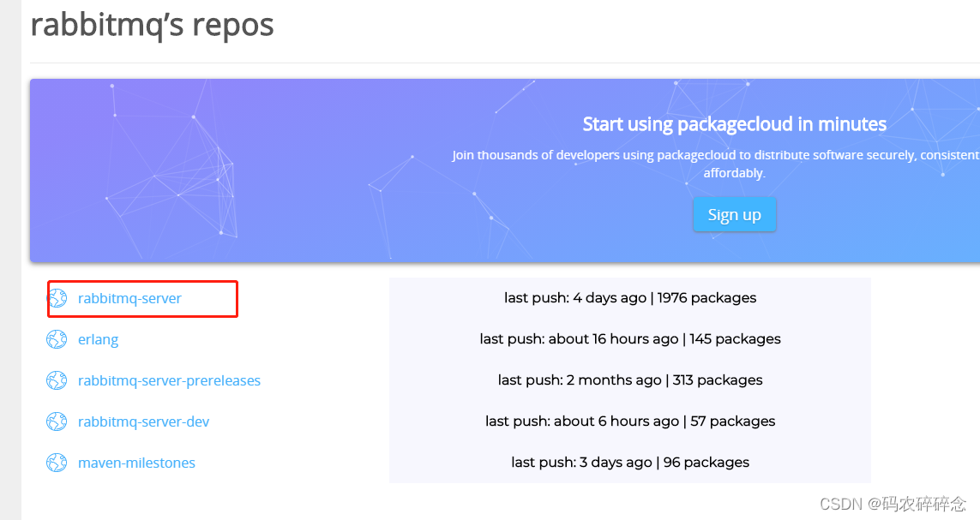Viewport: 980px width, 520px height.
Task: Click 'last push: 2 months ago | 313 packages'
Action: 630,380
